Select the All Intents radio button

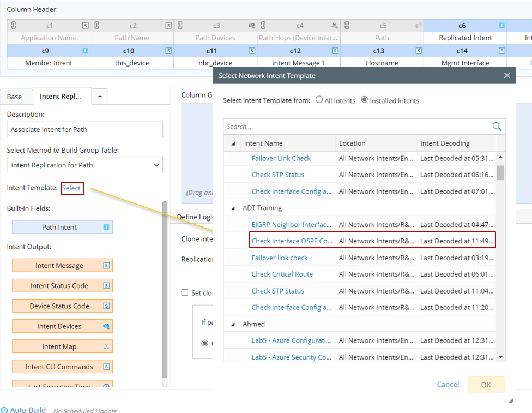pos(319,100)
